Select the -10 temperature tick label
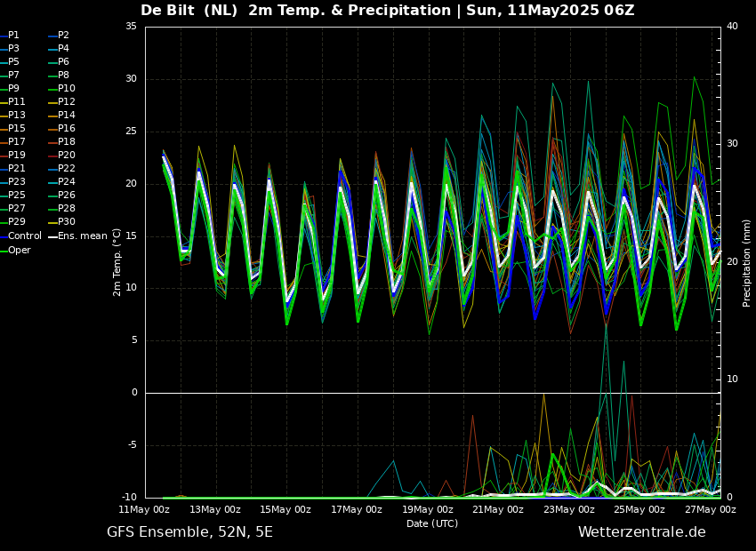The image size is (756, 551). click(x=130, y=497)
